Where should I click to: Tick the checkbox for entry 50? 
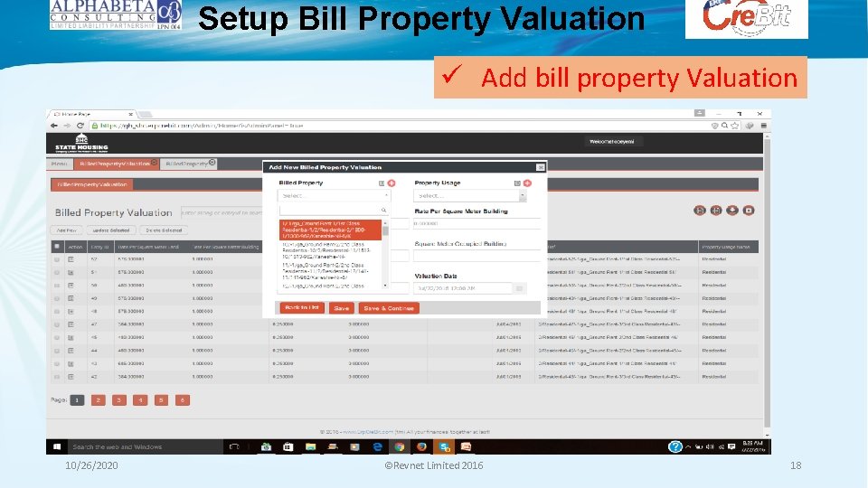pyautogui.click(x=56, y=286)
